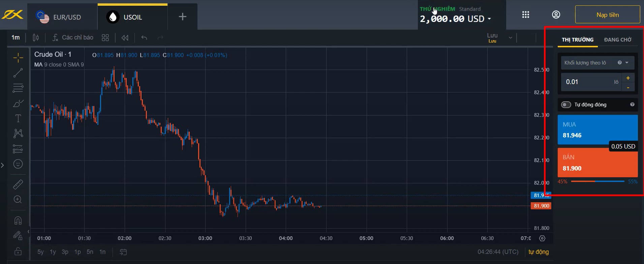
Task: Enable the magnet snap mode
Action: [x=18, y=220]
